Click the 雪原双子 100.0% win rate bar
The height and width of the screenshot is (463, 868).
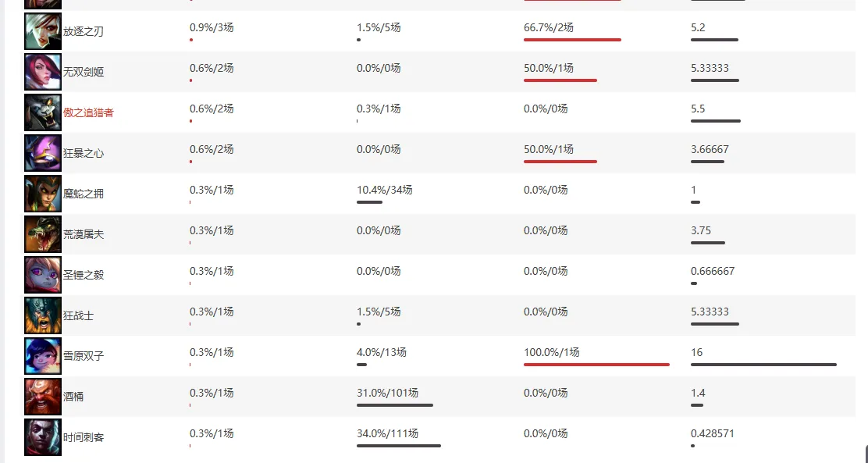pyautogui.click(x=596, y=365)
